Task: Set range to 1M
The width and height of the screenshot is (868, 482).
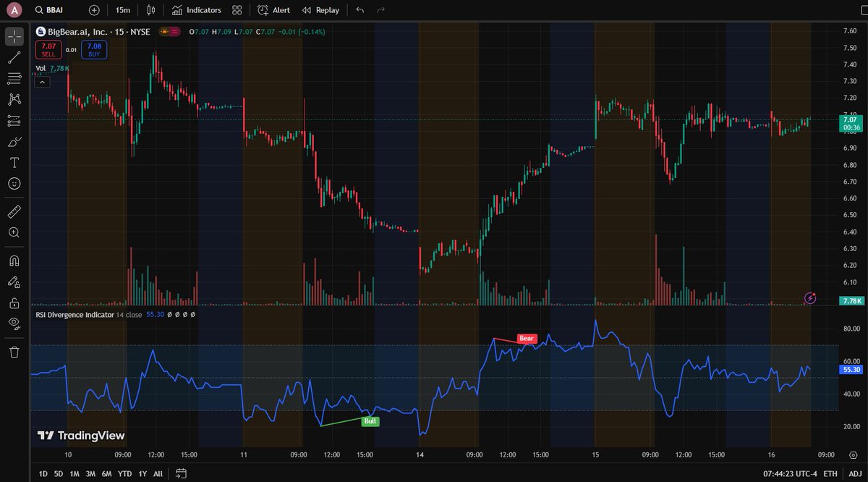Action: click(x=75, y=473)
